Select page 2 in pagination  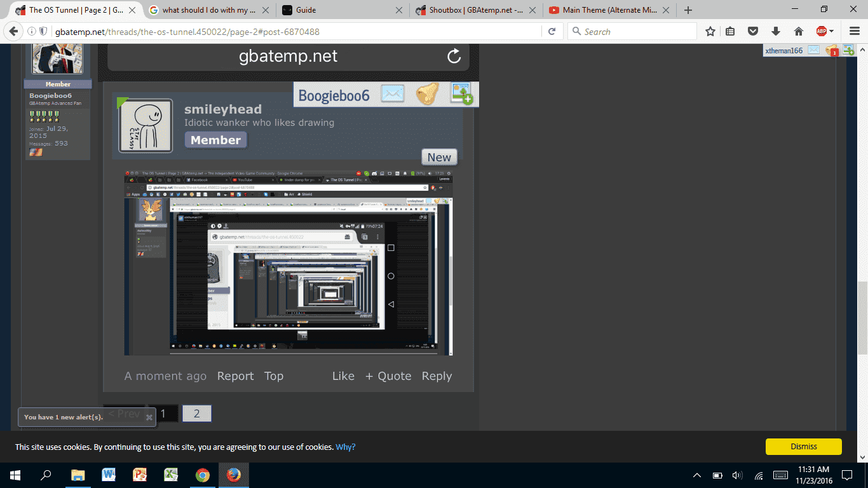pyautogui.click(x=197, y=414)
